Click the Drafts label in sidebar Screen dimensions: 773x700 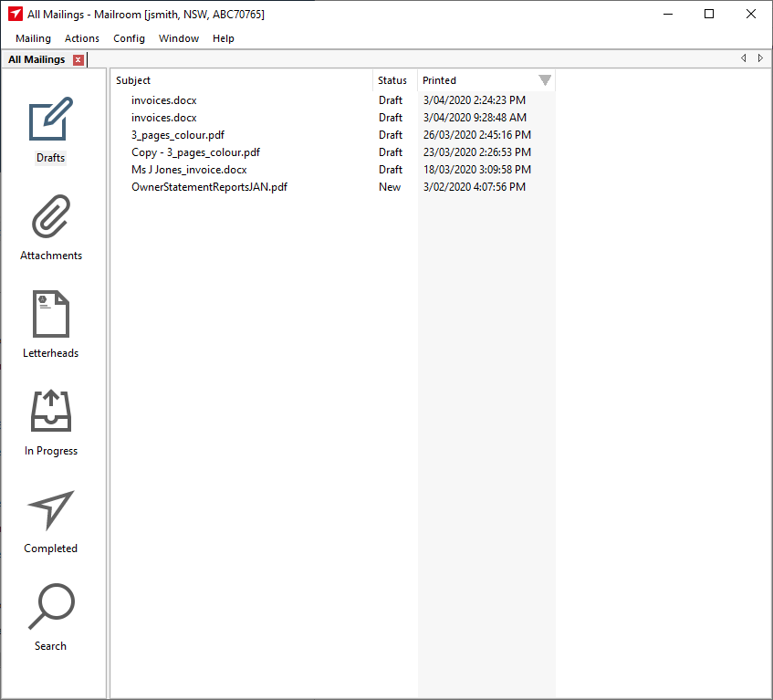coord(51,158)
